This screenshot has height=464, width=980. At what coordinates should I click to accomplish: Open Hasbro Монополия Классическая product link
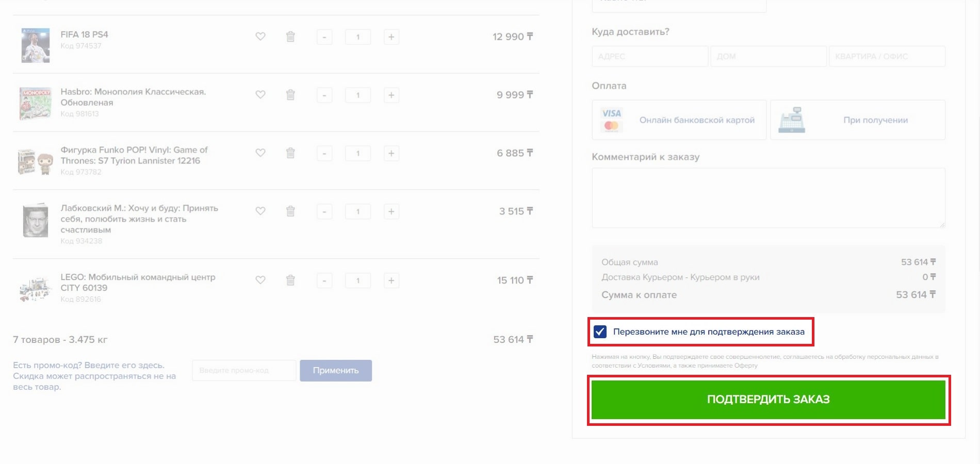[x=133, y=97]
